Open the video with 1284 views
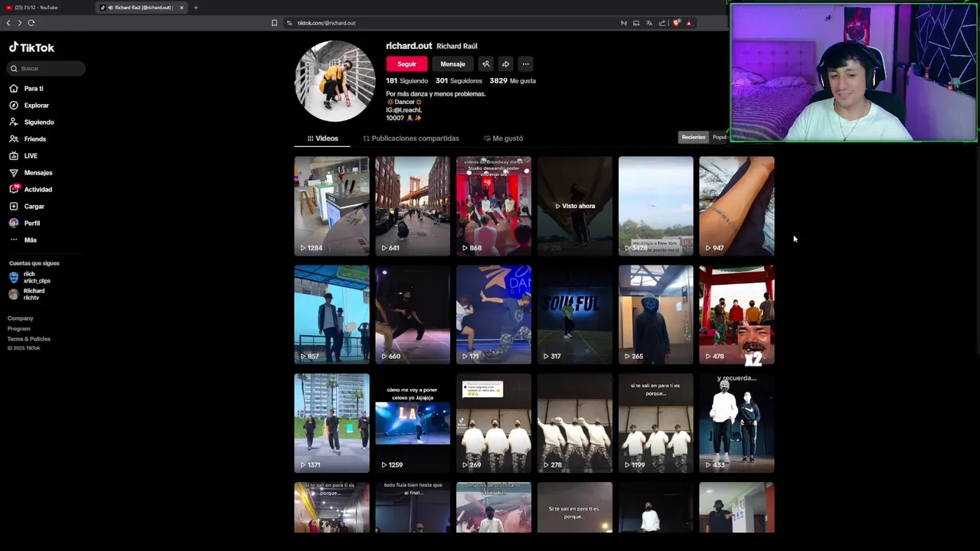The width and height of the screenshot is (980, 551). [332, 206]
